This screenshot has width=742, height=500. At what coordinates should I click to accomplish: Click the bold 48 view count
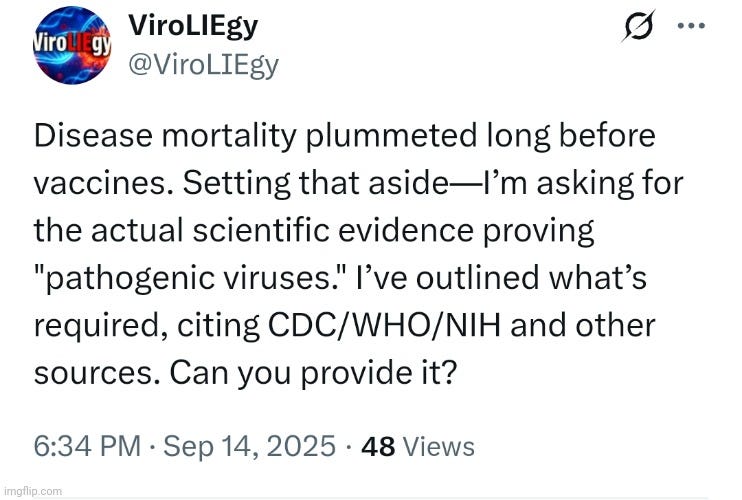tap(378, 446)
